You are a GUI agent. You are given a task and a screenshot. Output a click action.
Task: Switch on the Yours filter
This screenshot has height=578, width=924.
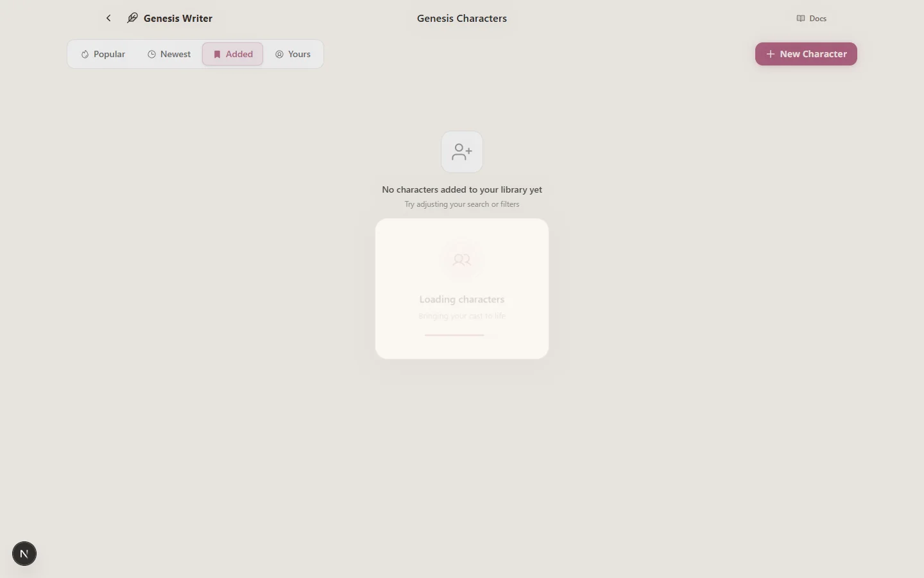pyautogui.click(x=293, y=54)
